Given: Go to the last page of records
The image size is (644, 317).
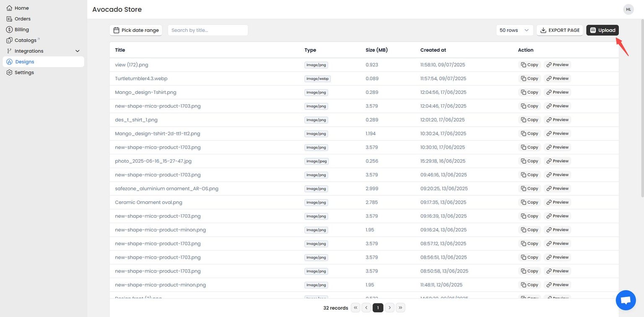Looking at the screenshot, I should 400,308.
